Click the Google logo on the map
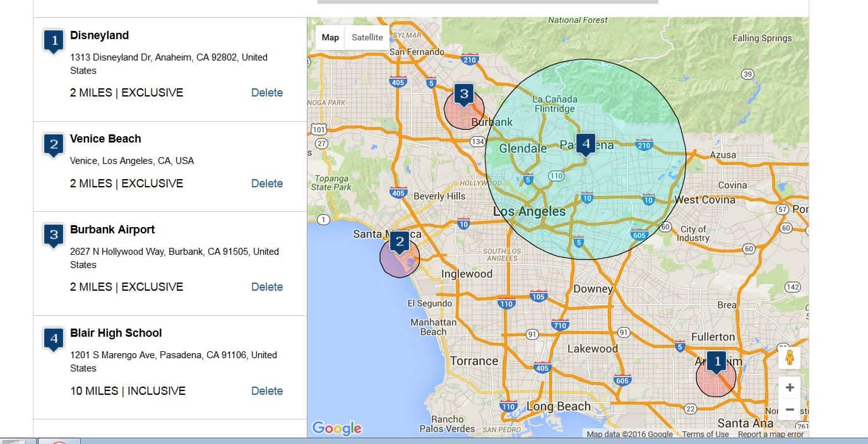868x444 pixels. pos(337,428)
